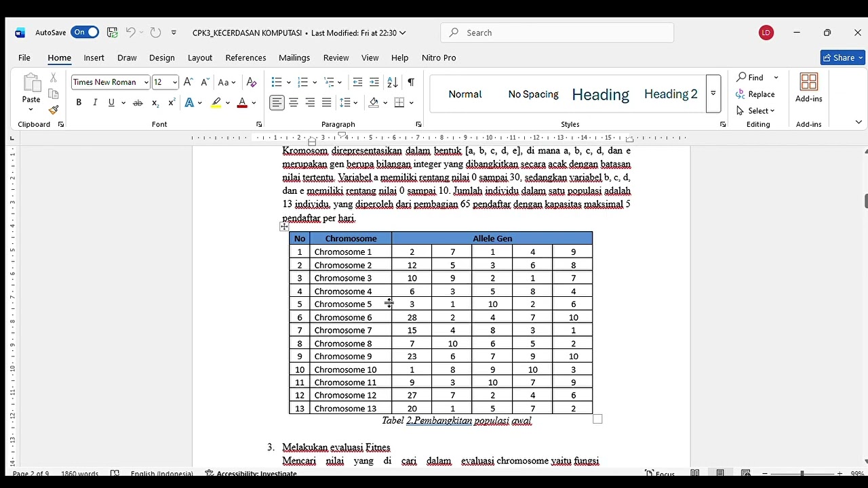Sort paragraph A to Z icon

(x=393, y=82)
